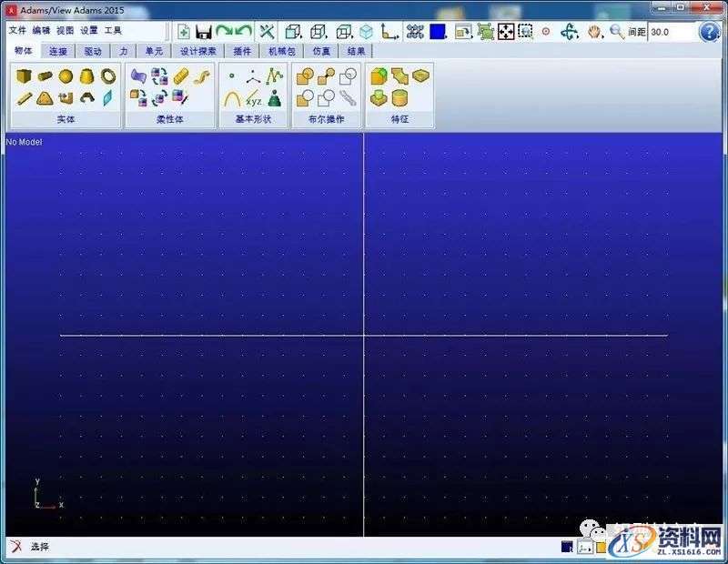The height and width of the screenshot is (564, 728).
Task: Toggle the coordinate axes triad icon
Action: click(x=389, y=31)
